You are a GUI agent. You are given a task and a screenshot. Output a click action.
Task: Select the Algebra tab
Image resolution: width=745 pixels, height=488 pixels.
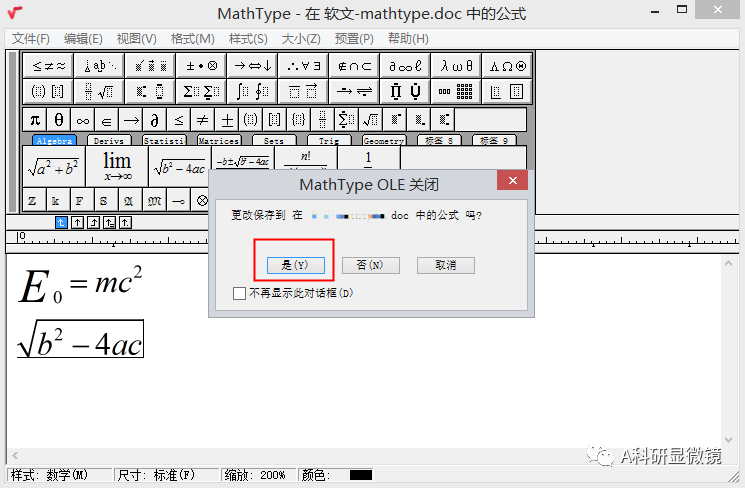[53, 141]
